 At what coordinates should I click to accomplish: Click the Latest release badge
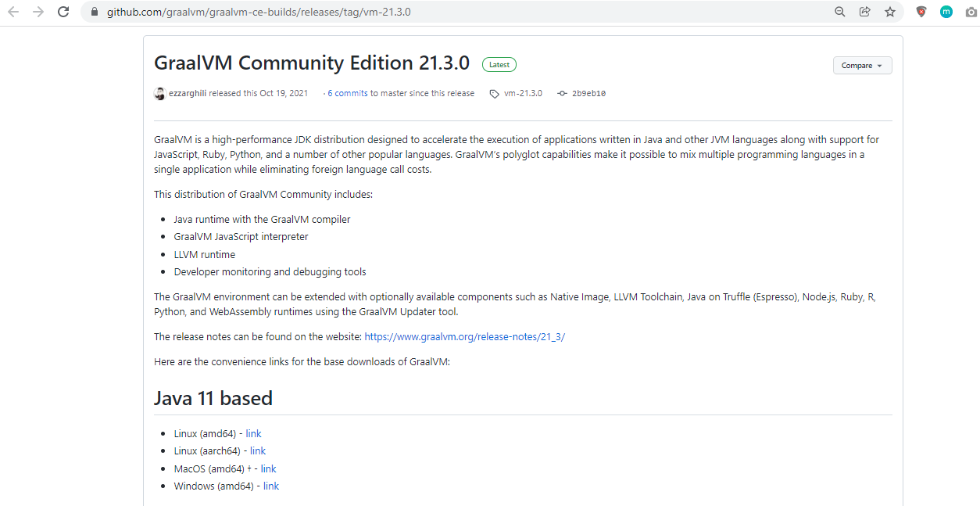point(499,65)
